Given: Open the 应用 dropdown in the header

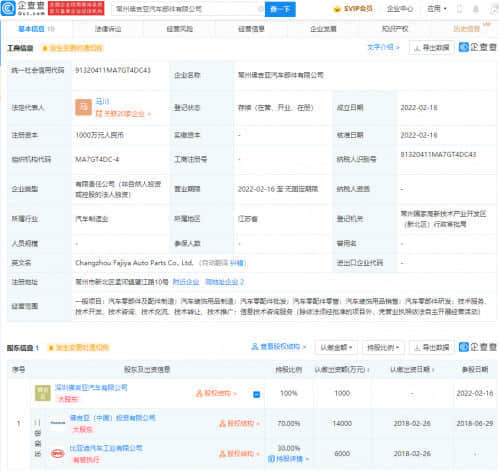Looking at the screenshot, I should [x=437, y=9].
